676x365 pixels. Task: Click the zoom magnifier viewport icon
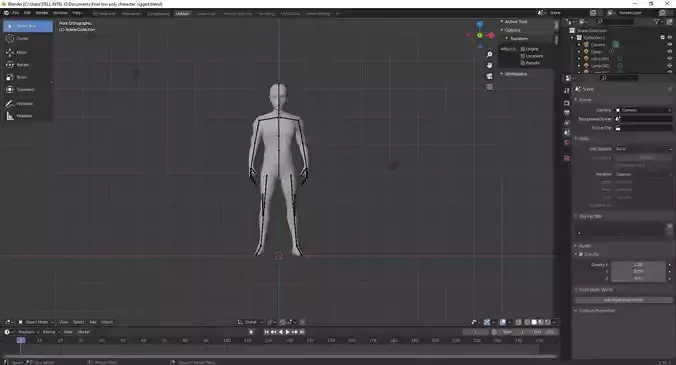pyautogui.click(x=489, y=55)
